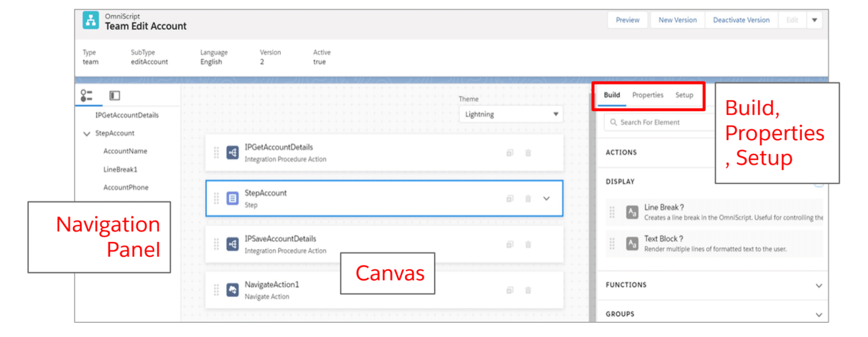The height and width of the screenshot is (337, 868).
Task: Switch to the tree view icon in navigation panel
Action: coord(86,96)
